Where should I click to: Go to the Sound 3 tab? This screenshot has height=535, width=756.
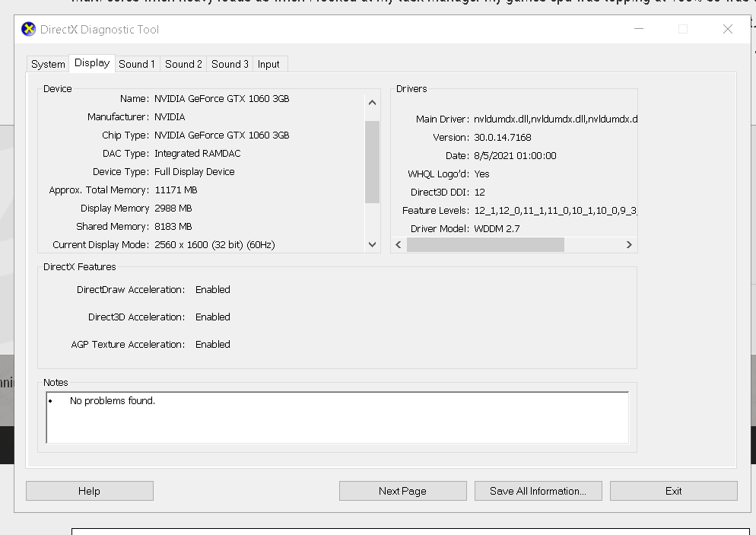point(230,64)
